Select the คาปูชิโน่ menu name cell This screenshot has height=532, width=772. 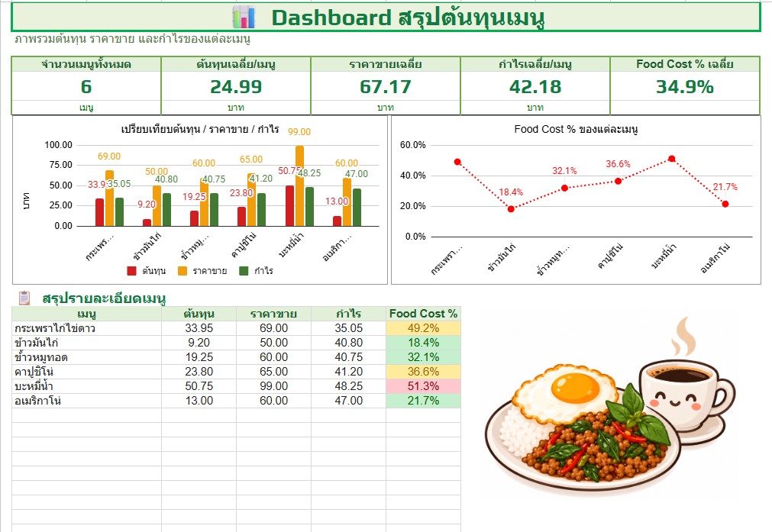coord(86,372)
